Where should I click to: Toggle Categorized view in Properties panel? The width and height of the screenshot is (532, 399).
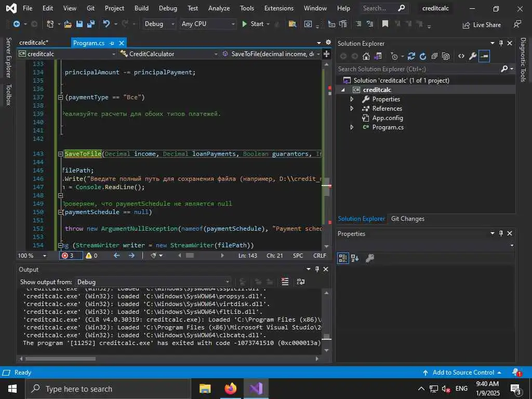[343, 258]
